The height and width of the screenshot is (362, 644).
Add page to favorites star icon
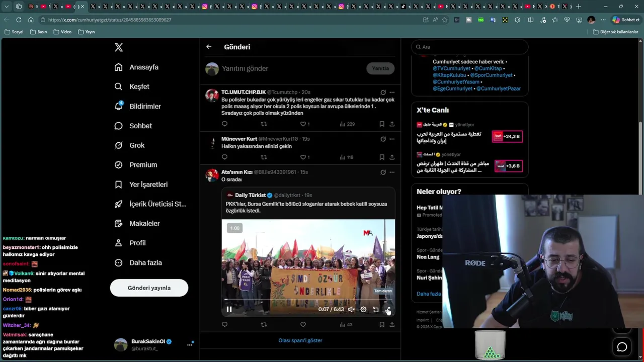tap(445, 20)
